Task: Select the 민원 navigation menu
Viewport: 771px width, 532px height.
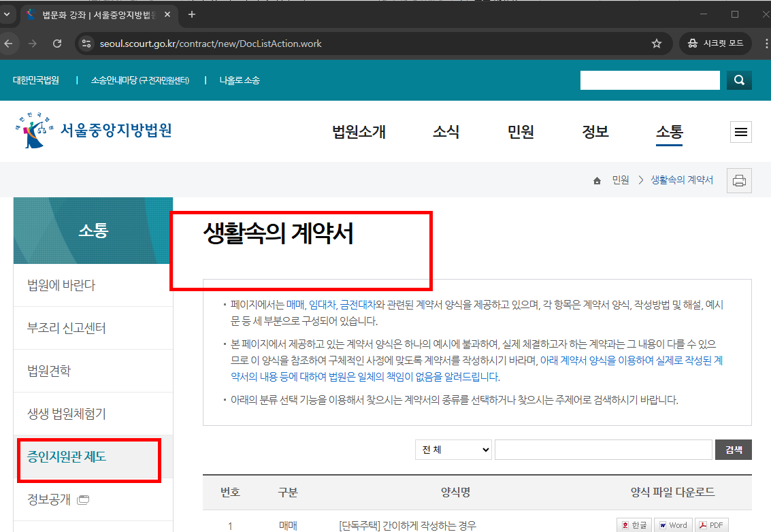Action: 521,132
